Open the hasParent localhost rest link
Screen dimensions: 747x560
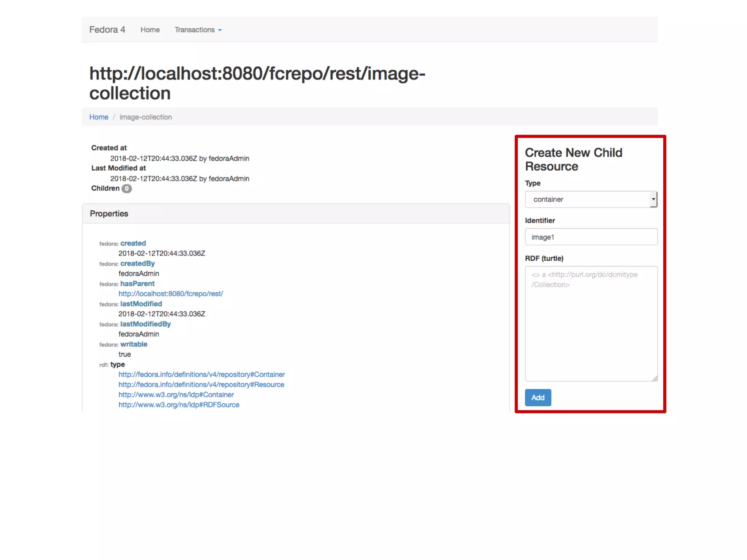[x=171, y=293]
